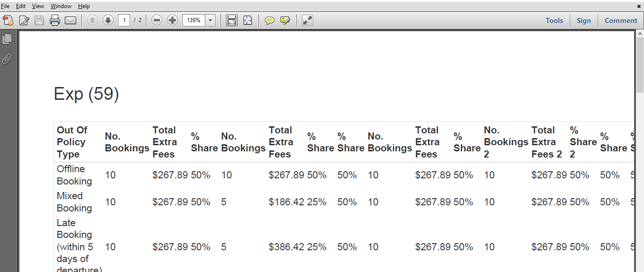Open the File menu
The image size is (644, 272).
5,6
